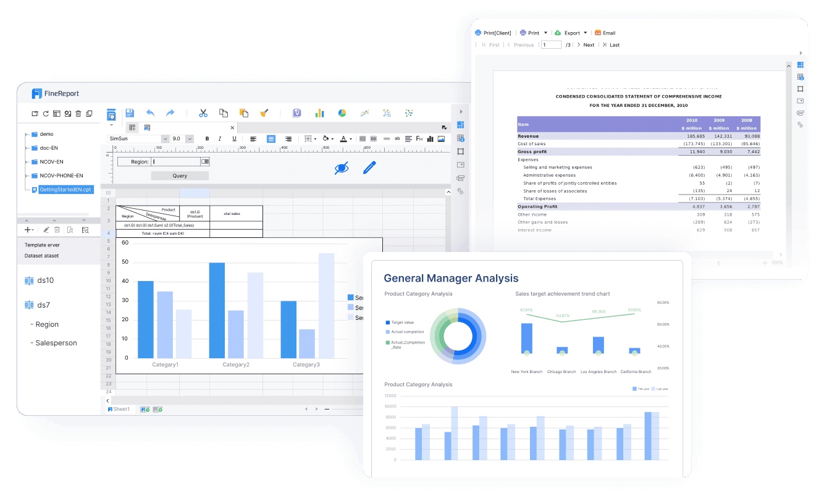Open the Export dropdown menu
Image resolution: width=819 pixels, height=504 pixels.
571,33
